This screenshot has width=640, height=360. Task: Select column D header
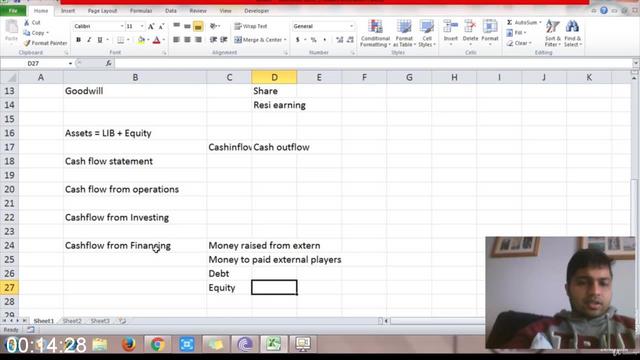274,77
